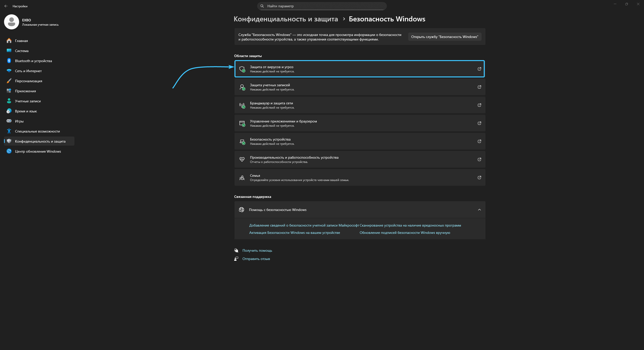Open Центр обновления Windows in the sidebar
The height and width of the screenshot is (350, 644).
38,151
